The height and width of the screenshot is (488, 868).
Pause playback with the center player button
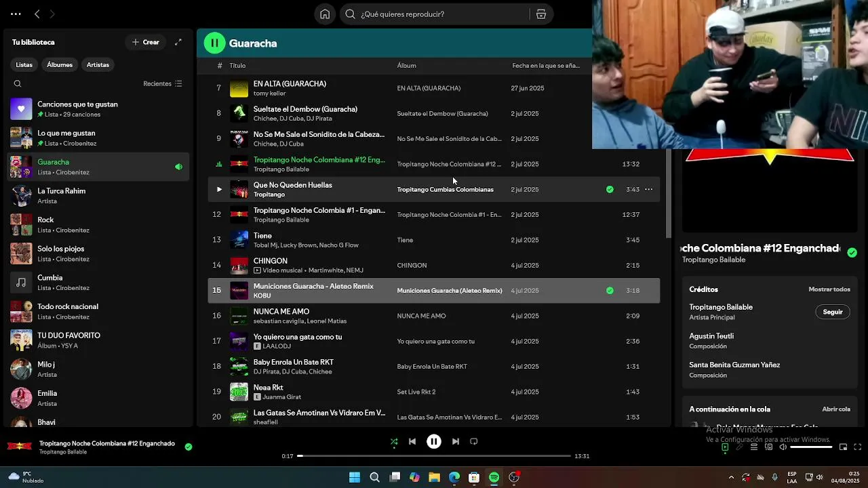pyautogui.click(x=434, y=442)
